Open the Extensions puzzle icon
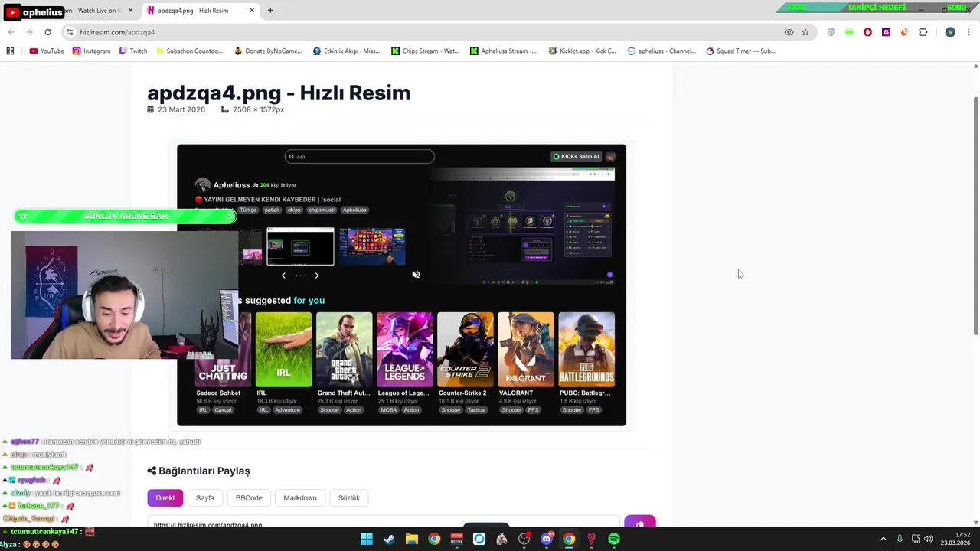The height and width of the screenshot is (551, 980). [923, 32]
